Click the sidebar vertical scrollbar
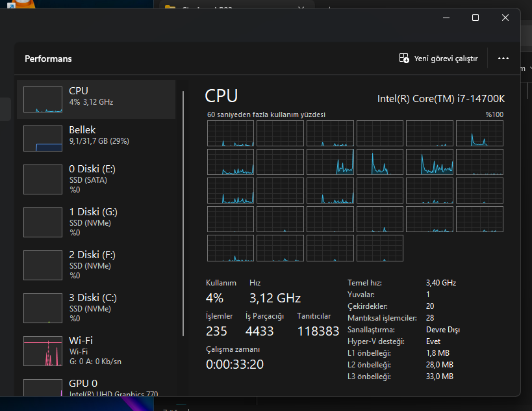Image resolution: width=532 pixels, height=411 pixels. coord(183,214)
